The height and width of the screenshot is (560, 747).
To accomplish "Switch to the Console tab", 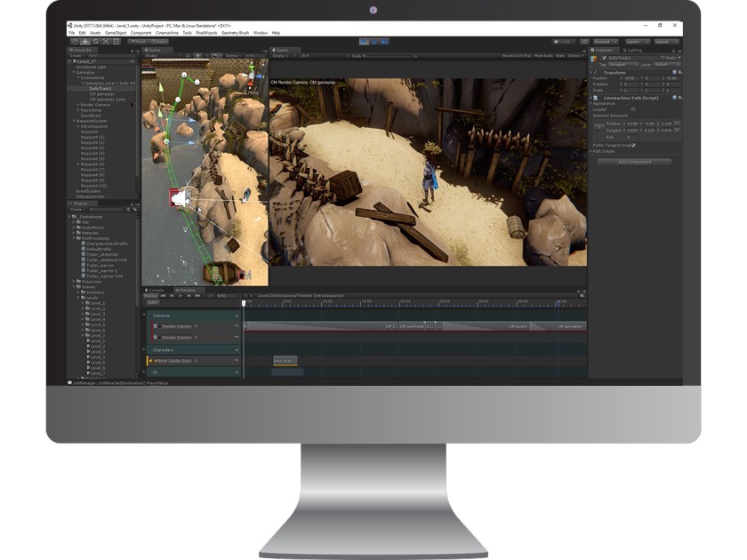I will click(x=155, y=290).
